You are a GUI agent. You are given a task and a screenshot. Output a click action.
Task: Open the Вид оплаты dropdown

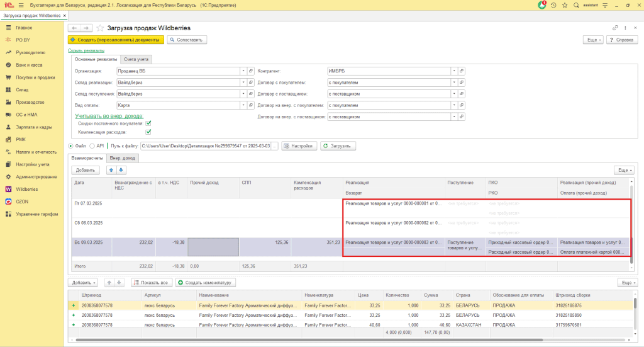tap(242, 105)
